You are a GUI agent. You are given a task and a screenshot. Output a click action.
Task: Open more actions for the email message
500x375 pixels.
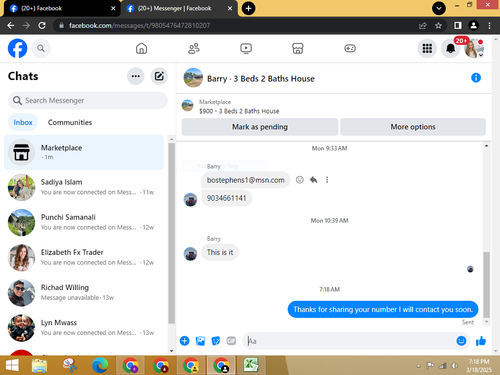coord(327,180)
